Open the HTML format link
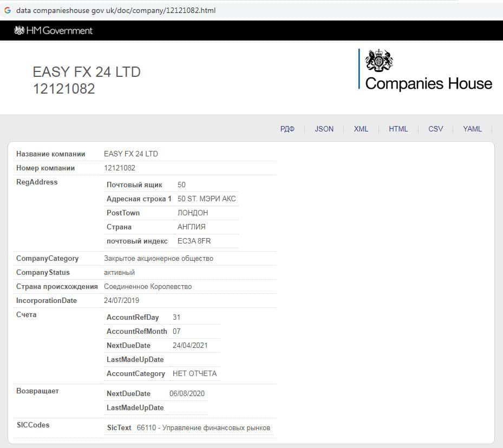This screenshot has width=503, height=448. click(x=398, y=129)
